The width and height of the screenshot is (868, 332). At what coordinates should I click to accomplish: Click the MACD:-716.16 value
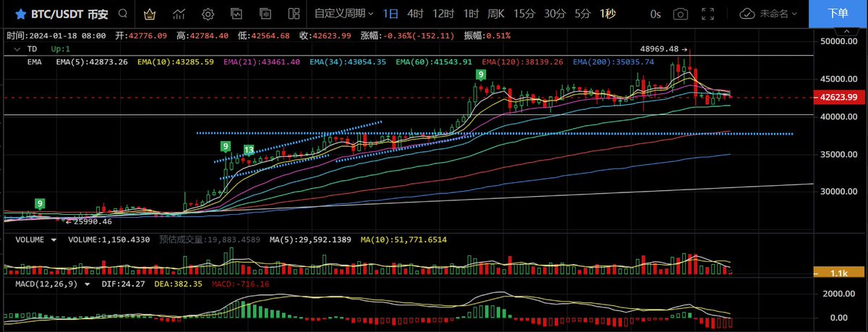[240, 284]
